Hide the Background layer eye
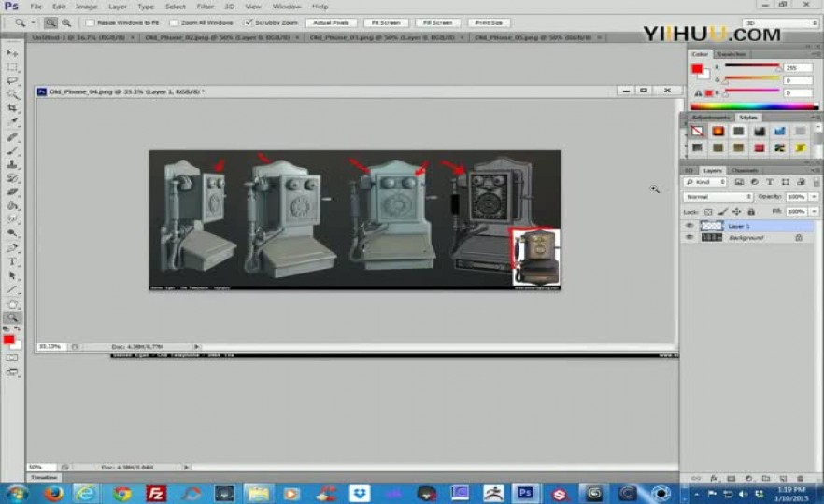The height and width of the screenshot is (504, 824). point(689,237)
